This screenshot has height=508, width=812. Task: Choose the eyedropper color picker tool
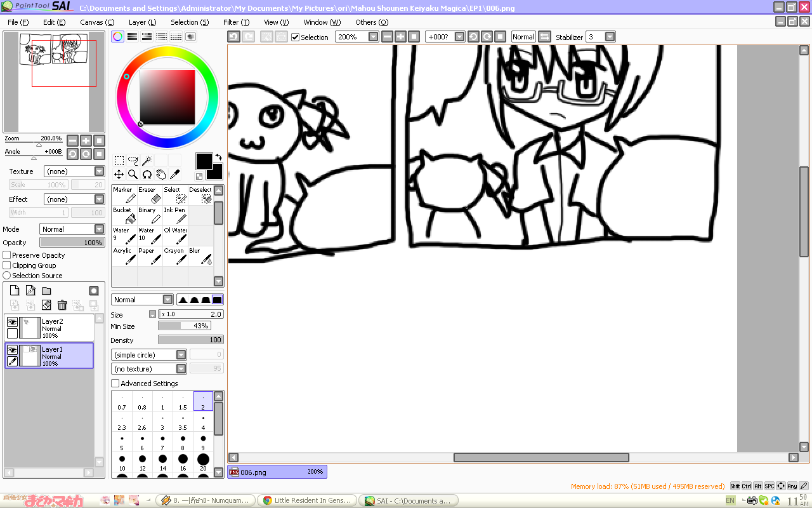(x=174, y=174)
